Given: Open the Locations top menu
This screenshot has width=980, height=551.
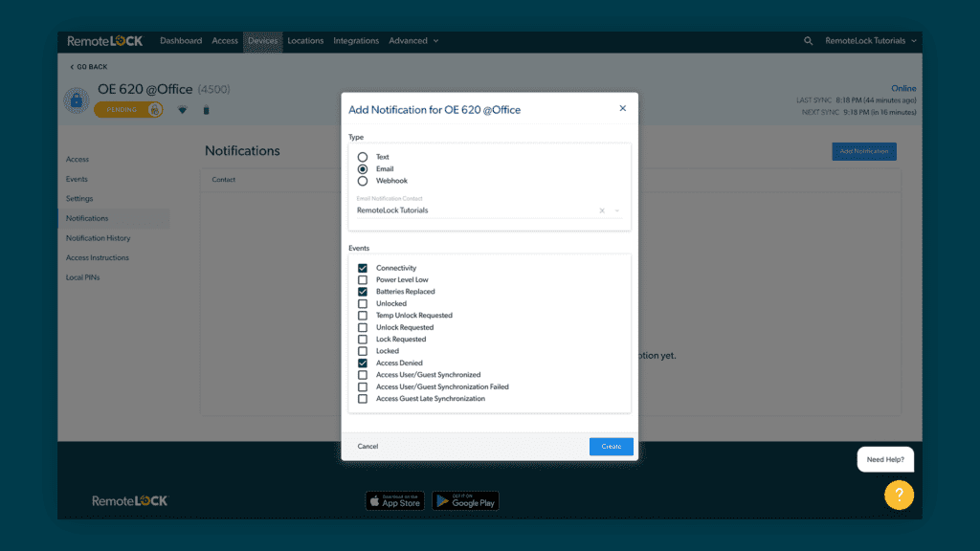Looking at the screenshot, I should tap(305, 40).
